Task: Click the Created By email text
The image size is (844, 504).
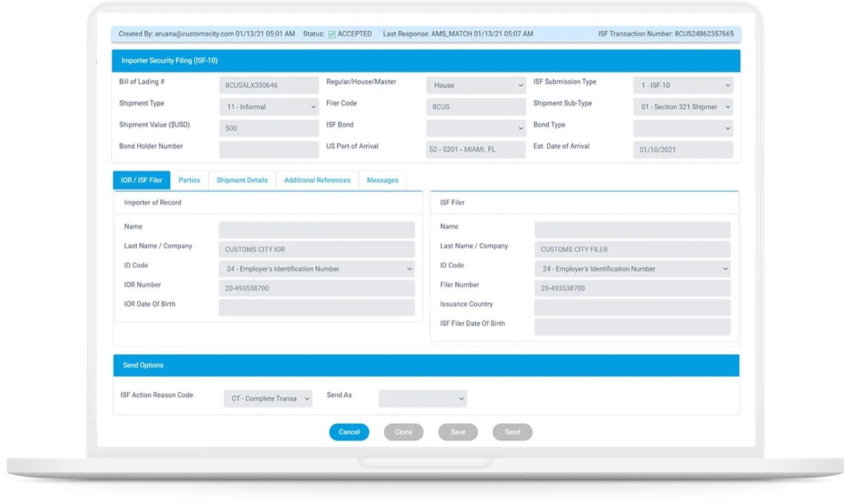Action: (x=207, y=34)
